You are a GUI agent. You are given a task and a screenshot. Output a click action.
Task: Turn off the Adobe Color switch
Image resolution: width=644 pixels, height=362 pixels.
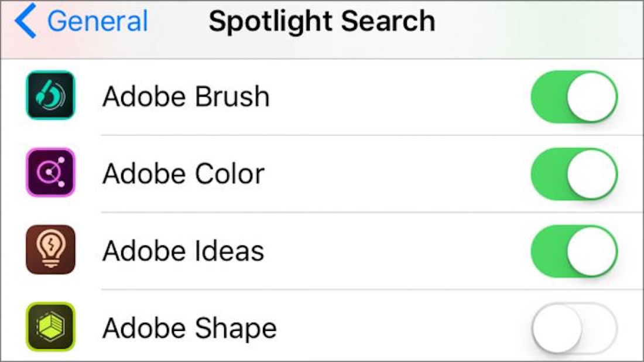574,173
